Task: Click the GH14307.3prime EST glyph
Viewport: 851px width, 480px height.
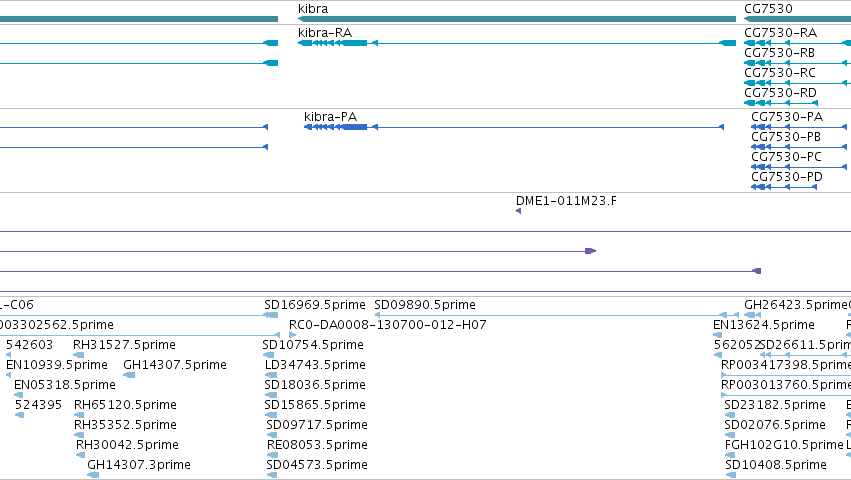Action: click(x=93, y=475)
